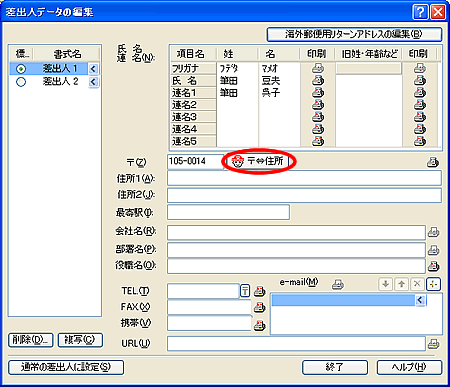The width and height of the screenshot is (450, 387).
Task: Toggle print icon for 連名5 name row
Action: 318,141
